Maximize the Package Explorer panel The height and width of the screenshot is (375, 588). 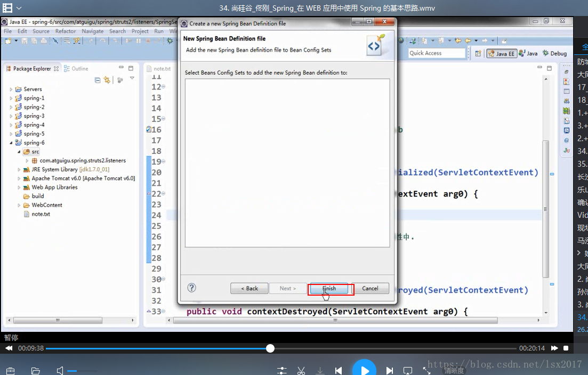[x=131, y=68]
